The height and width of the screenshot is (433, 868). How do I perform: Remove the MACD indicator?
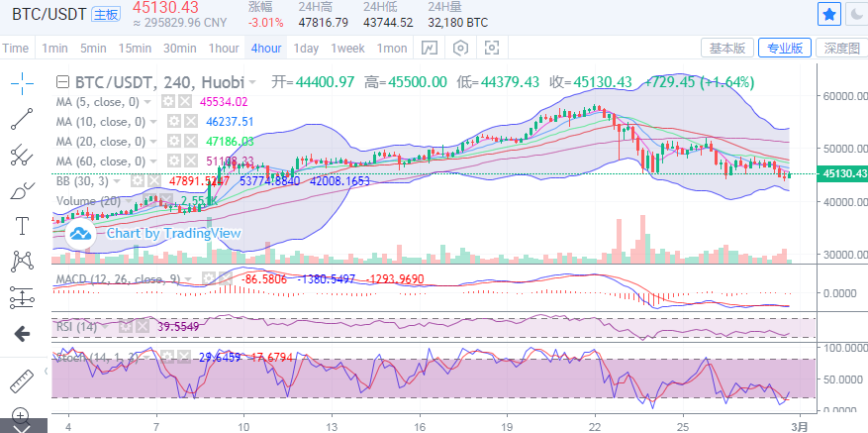pyautogui.click(x=226, y=278)
